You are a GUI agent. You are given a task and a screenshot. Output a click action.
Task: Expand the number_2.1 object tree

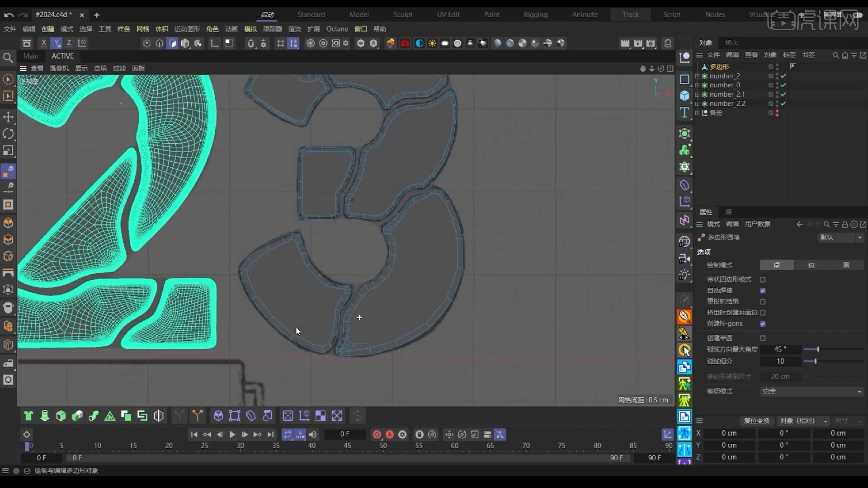pyautogui.click(x=698, y=94)
